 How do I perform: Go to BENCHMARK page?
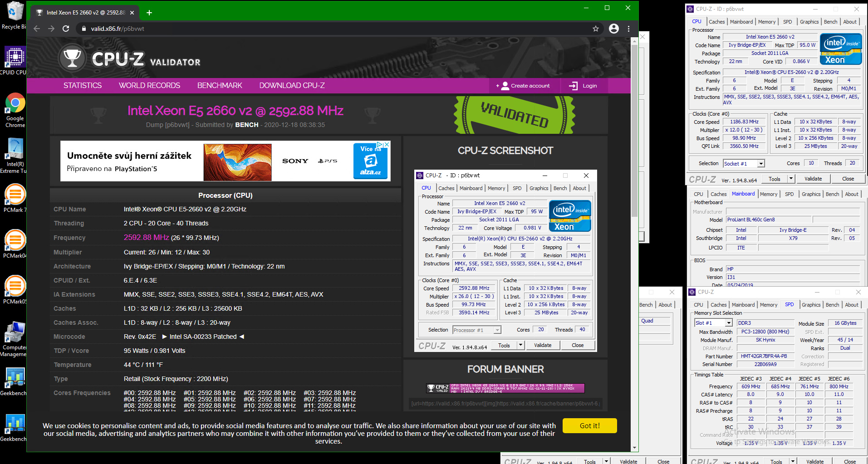click(x=220, y=86)
